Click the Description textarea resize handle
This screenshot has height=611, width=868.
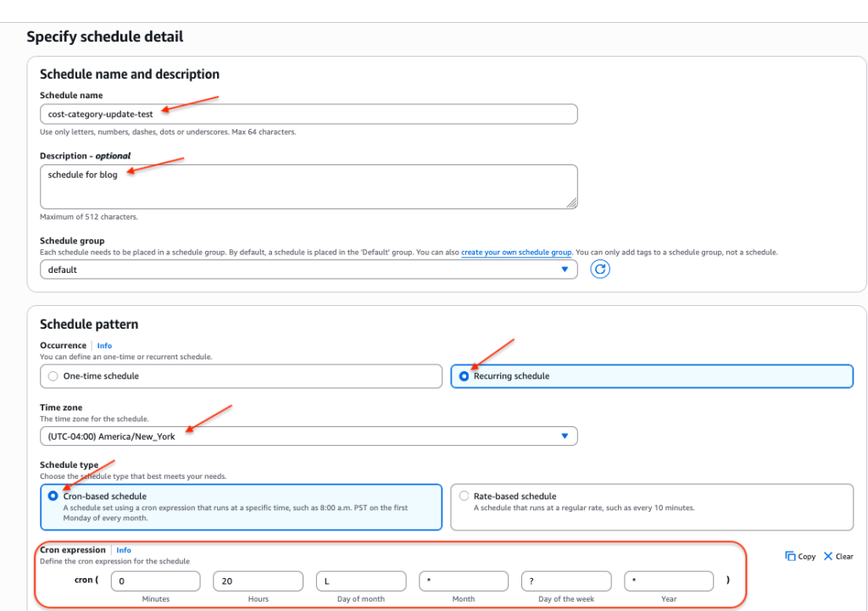point(572,203)
